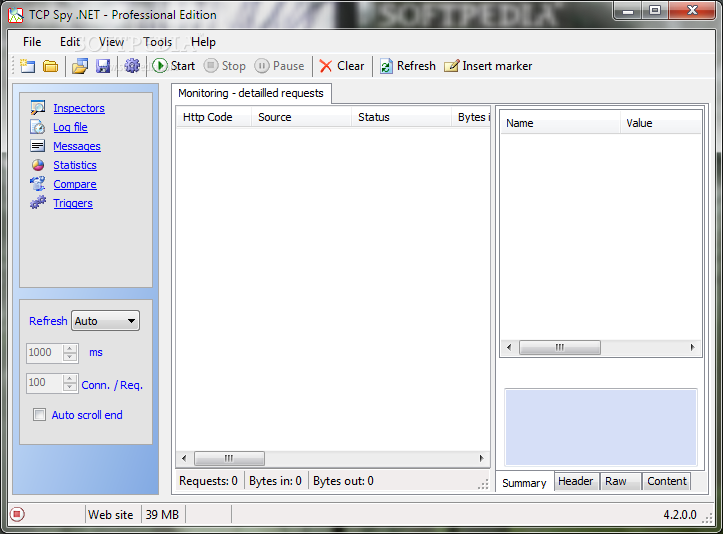Open the Help menu
This screenshot has height=534, width=723.
tap(203, 42)
